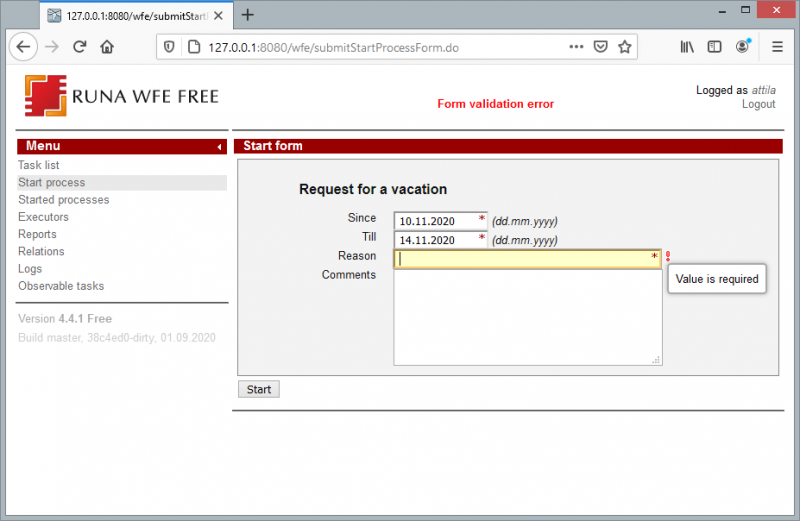Bookmark this page with the star icon

625,46
